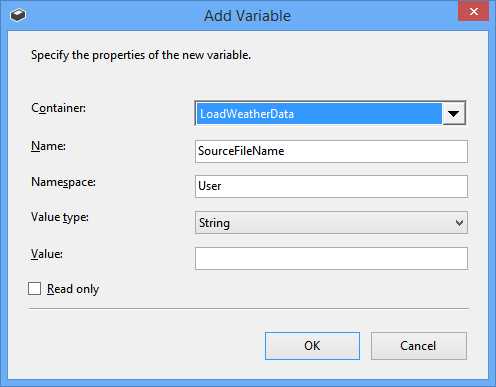
Task: Click the Namespace: label
Action: (63, 182)
